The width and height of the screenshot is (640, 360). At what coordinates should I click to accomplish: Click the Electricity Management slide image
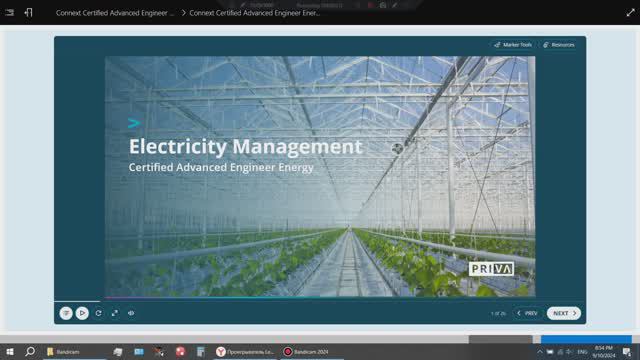click(x=320, y=176)
